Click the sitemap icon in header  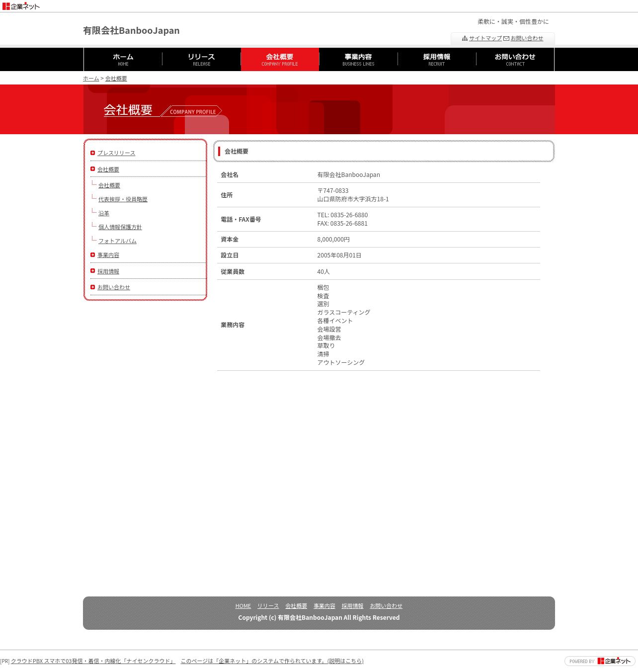point(465,38)
